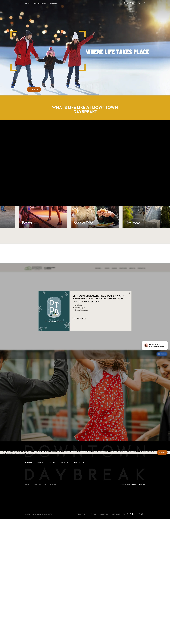Open Explore in the footer menu
This screenshot has height=644, width=170.
click(x=28, y=463)
